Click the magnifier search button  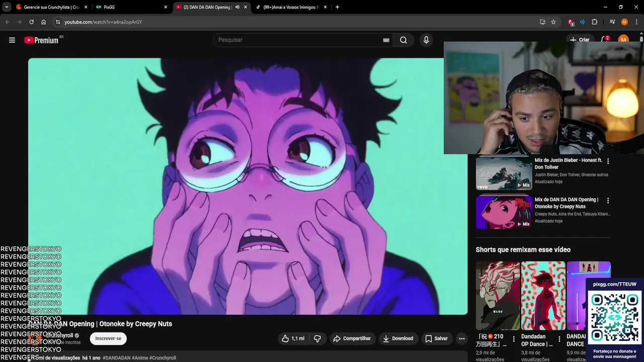pos(404,40)
